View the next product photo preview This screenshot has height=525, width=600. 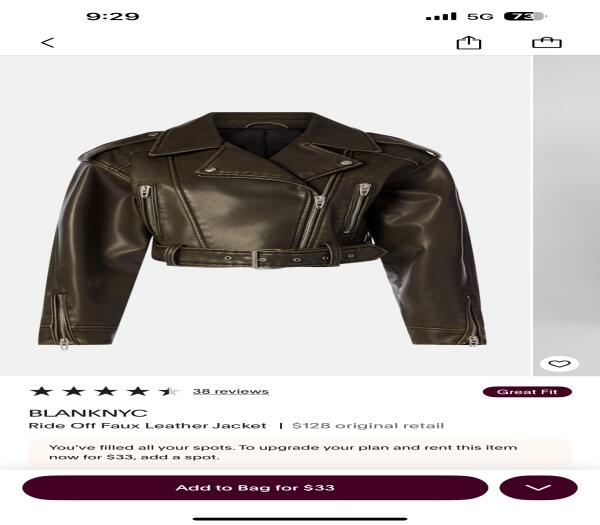pyautogui.click(x=567, y=215)
